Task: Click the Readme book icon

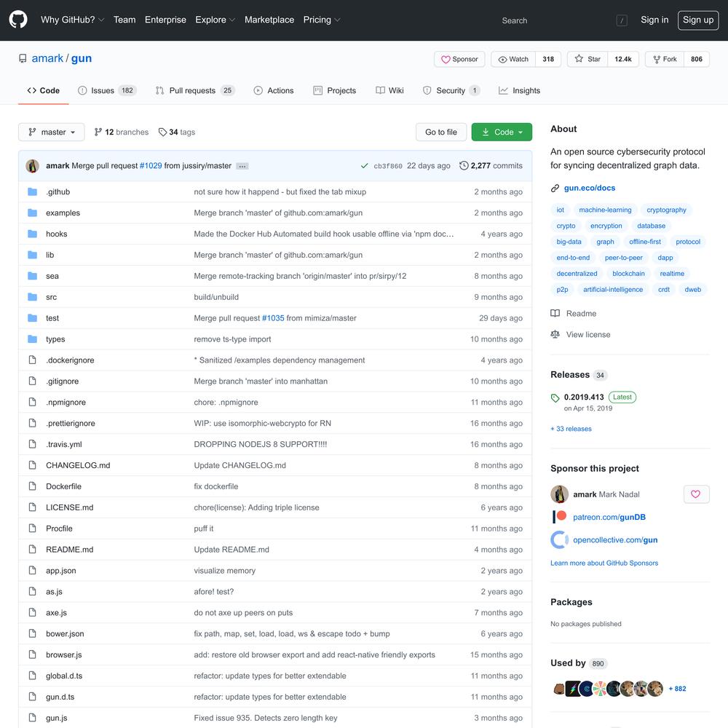Action: (555, 313)
